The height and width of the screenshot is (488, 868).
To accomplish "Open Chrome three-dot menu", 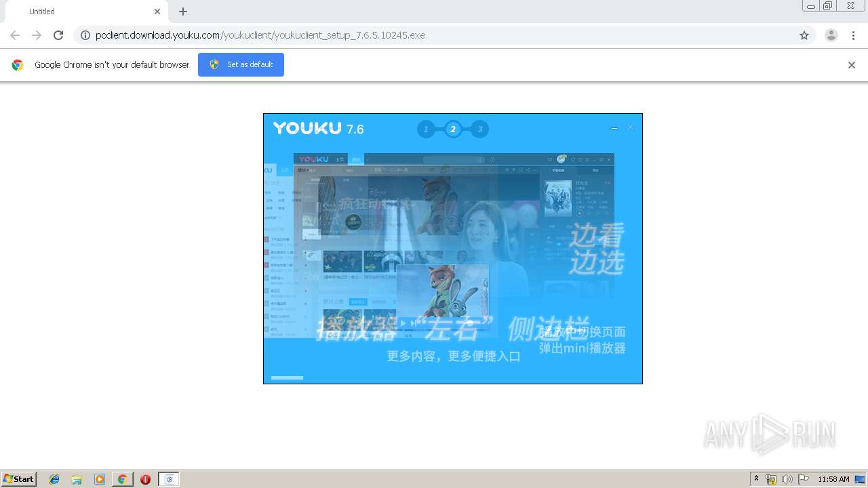I will (x=853, y=35).
